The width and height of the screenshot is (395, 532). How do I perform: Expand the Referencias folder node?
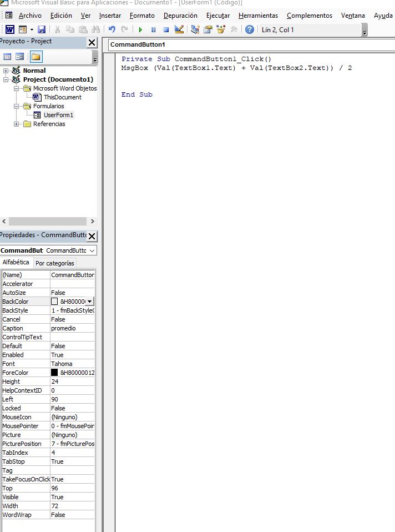click(x=17, y=124)
